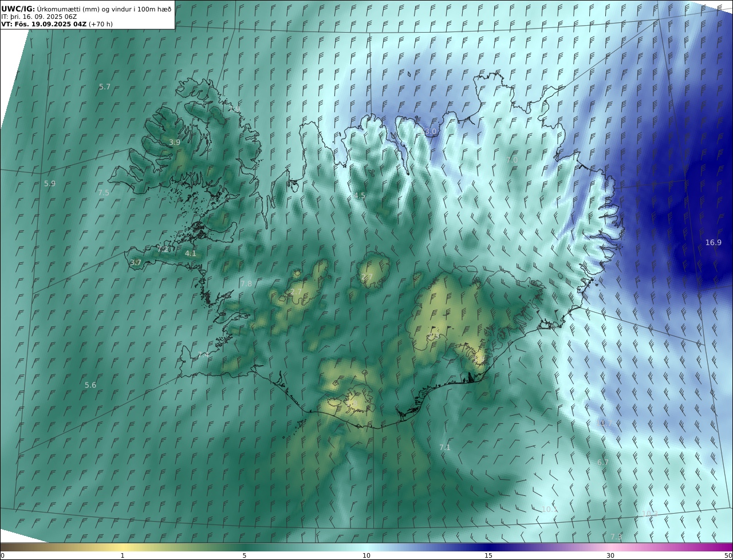Click the '(+70 h)' forecast offset text

[101, 25]
